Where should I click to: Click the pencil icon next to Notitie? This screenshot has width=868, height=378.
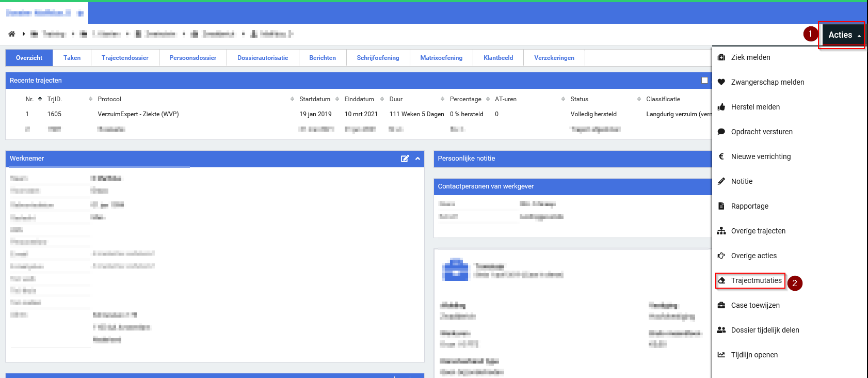pyautogui.click(x=721, y=181)
